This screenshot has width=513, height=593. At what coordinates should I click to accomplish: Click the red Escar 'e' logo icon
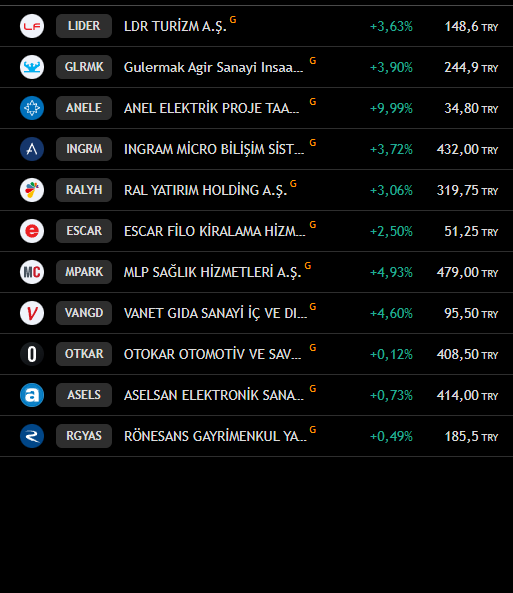click(x=32, y=231)
